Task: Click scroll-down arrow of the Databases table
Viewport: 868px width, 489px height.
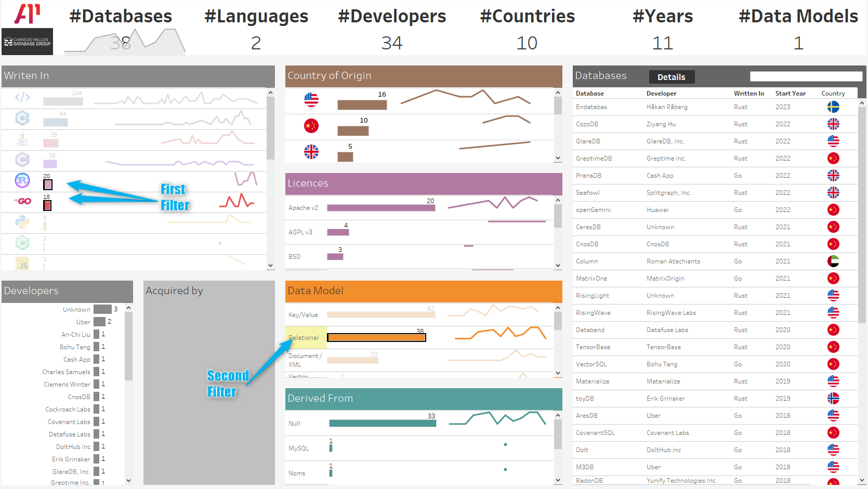Action: click(x=862, y=481)
